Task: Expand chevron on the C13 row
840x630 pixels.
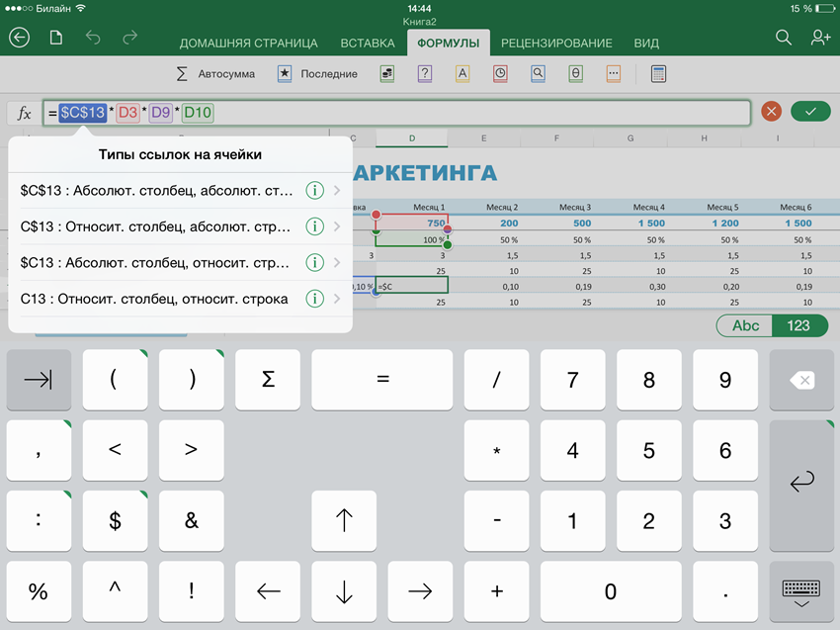Action: click(337, 299)
